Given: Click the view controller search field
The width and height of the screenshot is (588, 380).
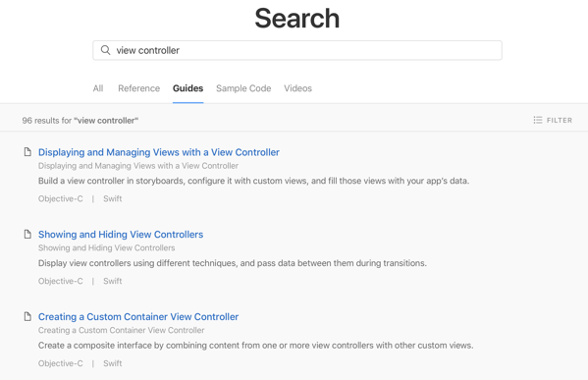Looking at the screenshot, I should tap(297, 50).
